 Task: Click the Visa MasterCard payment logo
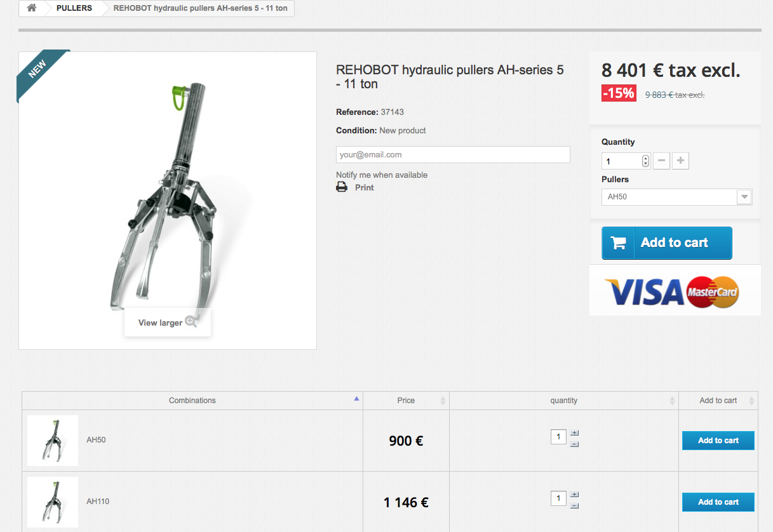tap(672, 293)
